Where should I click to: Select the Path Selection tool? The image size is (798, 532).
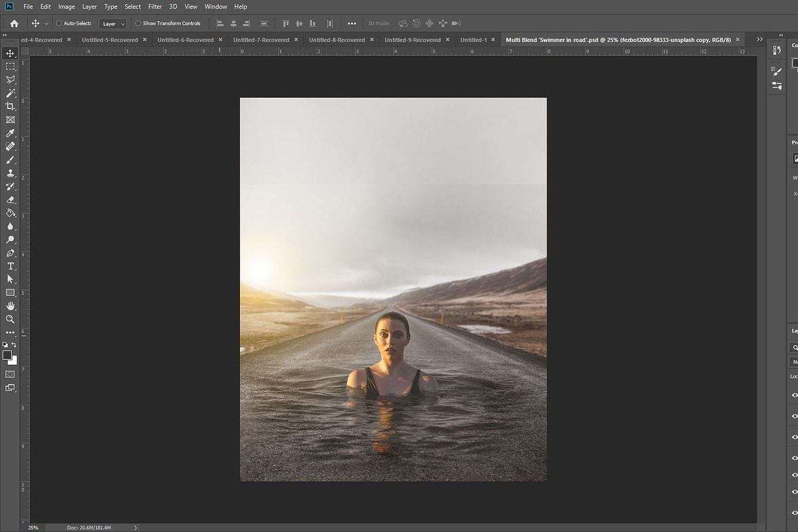pyautogui.click(x=10, y=279)
